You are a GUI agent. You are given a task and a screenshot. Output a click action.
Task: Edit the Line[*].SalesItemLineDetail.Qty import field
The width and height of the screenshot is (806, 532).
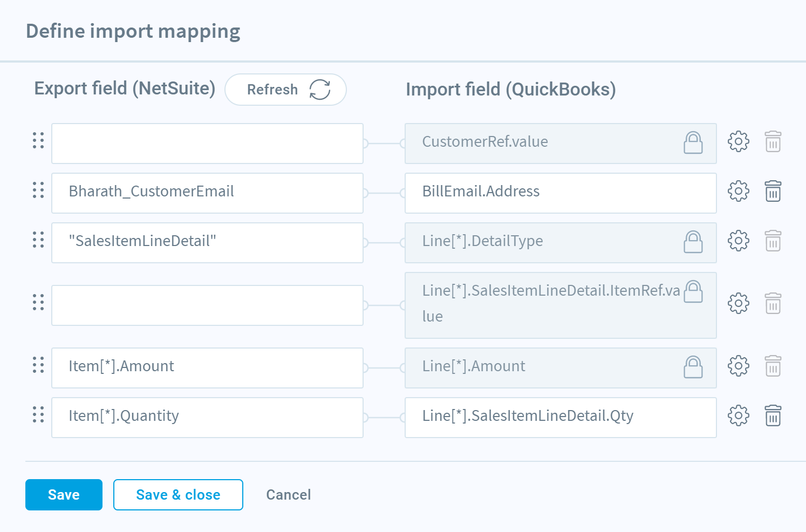tap(561, 418)
